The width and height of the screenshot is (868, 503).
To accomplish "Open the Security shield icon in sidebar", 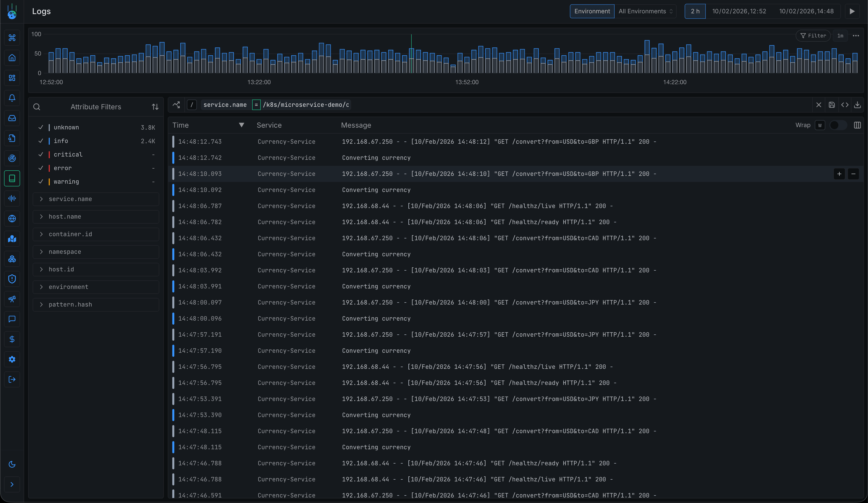I will point(12,279).
